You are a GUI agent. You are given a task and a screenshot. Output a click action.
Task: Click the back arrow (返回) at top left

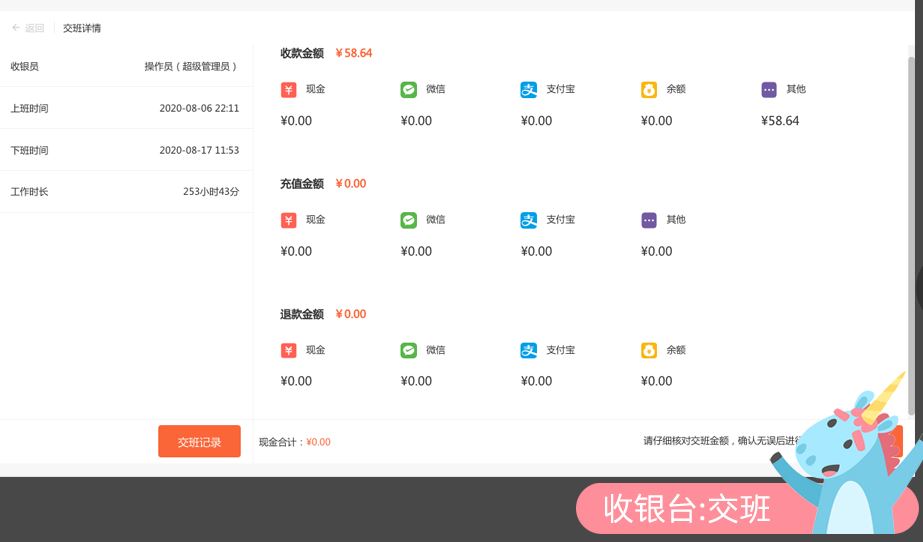27,28
